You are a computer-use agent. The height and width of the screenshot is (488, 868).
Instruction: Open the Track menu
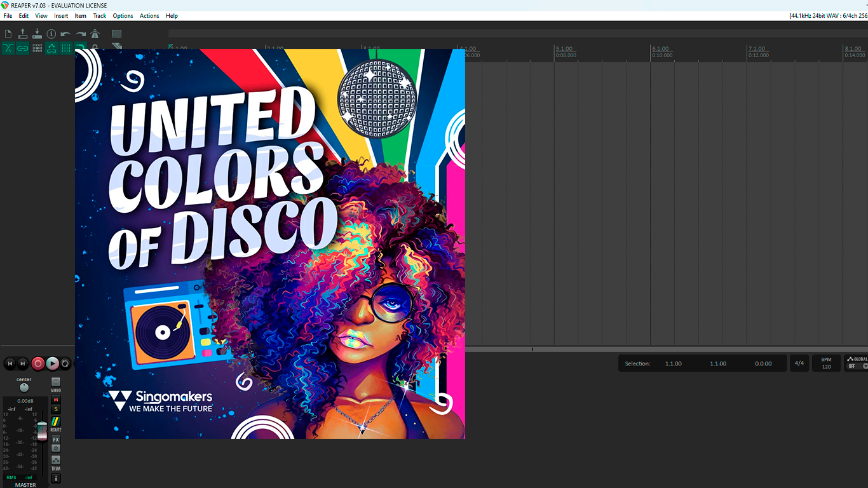pyautogui.click(x=100, y=16)
